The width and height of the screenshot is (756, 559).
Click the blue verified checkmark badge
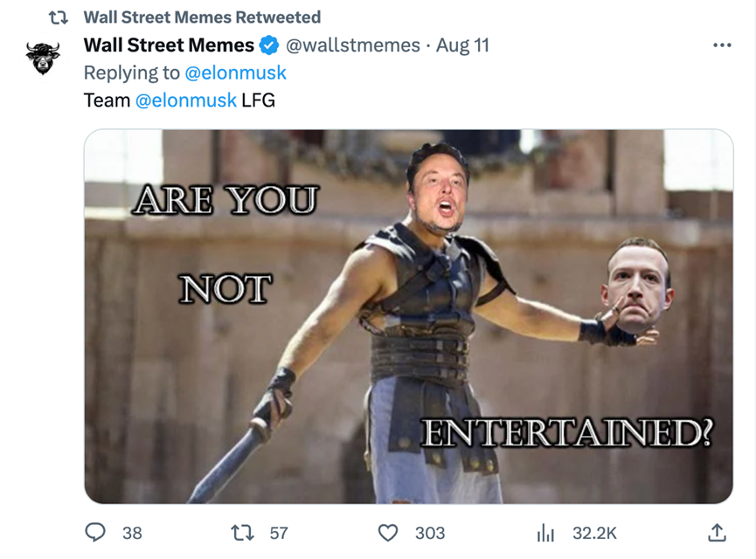click(269, 45)
